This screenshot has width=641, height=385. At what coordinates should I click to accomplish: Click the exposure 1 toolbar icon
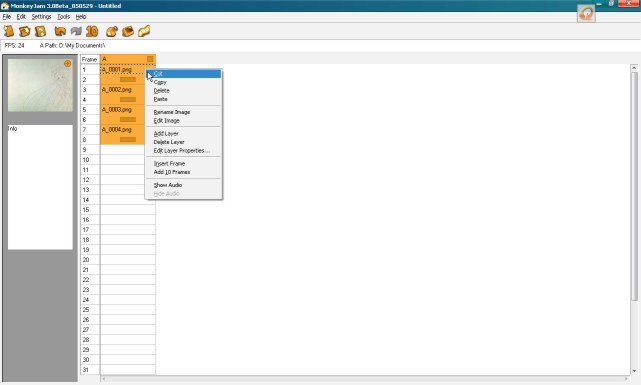coord(9,31)
